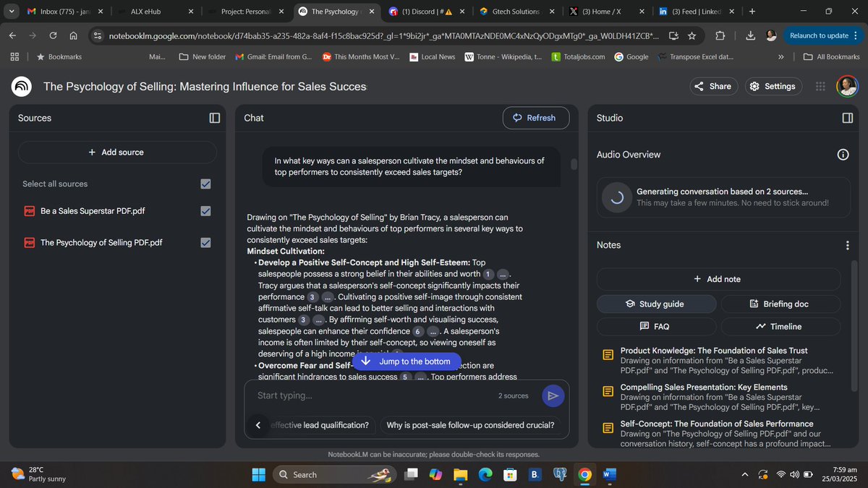
Task: Focus the Start typing chat input
Action: pyautogui.click(x=373, y=395)
